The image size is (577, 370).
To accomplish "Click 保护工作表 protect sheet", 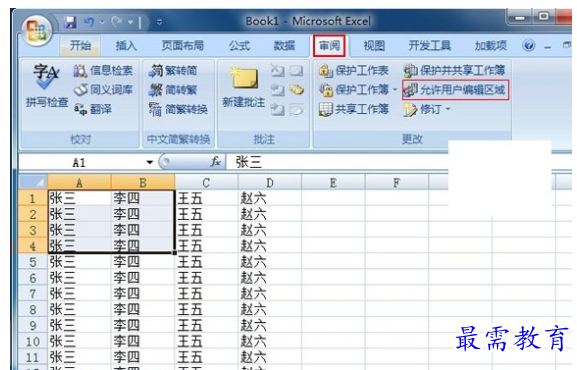I will [354, 70].
